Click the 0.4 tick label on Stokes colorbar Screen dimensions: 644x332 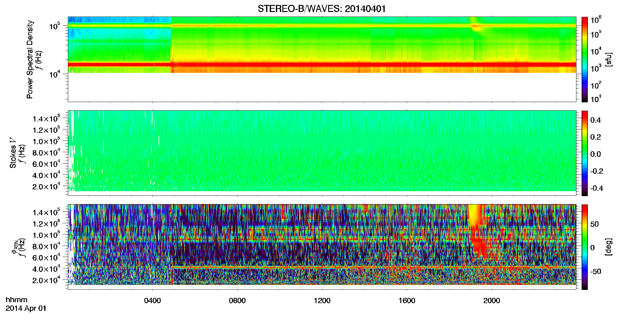point(595,120)
